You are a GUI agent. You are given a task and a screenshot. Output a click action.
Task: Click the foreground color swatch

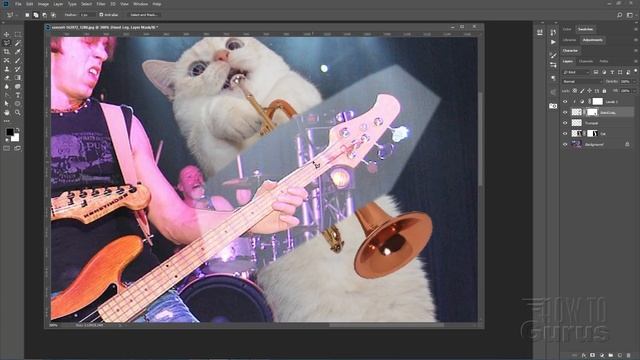coord(9,132)
